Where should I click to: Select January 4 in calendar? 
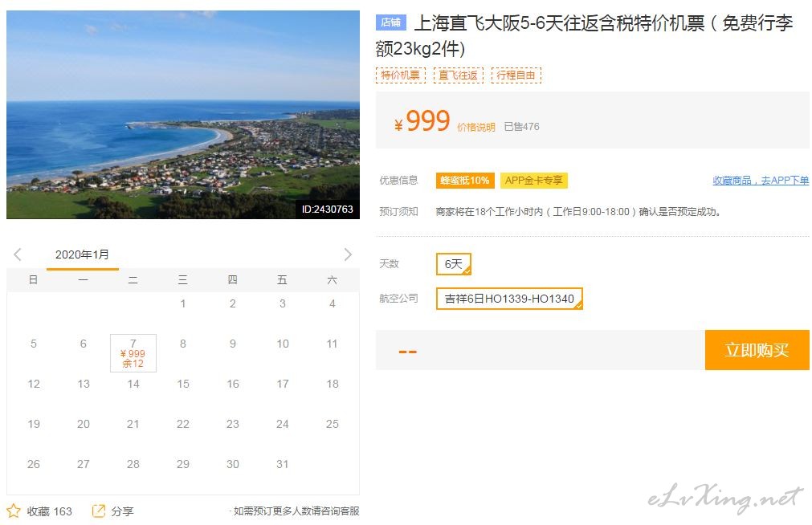(x=333, y=303)
